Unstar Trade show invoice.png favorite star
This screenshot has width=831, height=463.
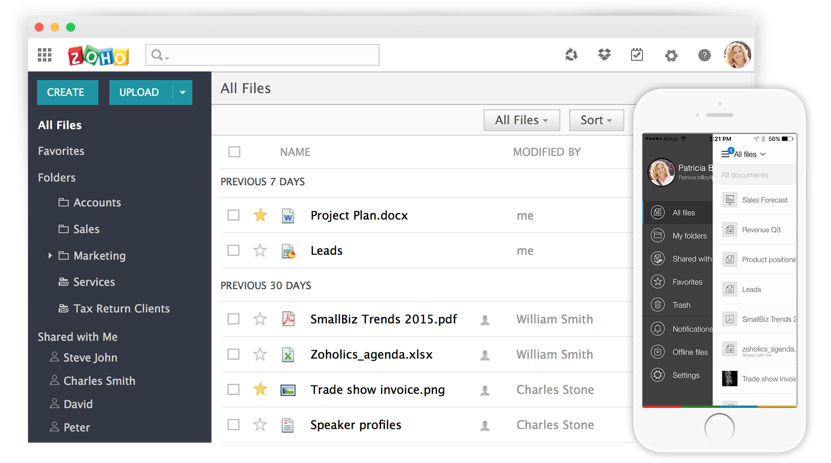(x=260, y=389)
